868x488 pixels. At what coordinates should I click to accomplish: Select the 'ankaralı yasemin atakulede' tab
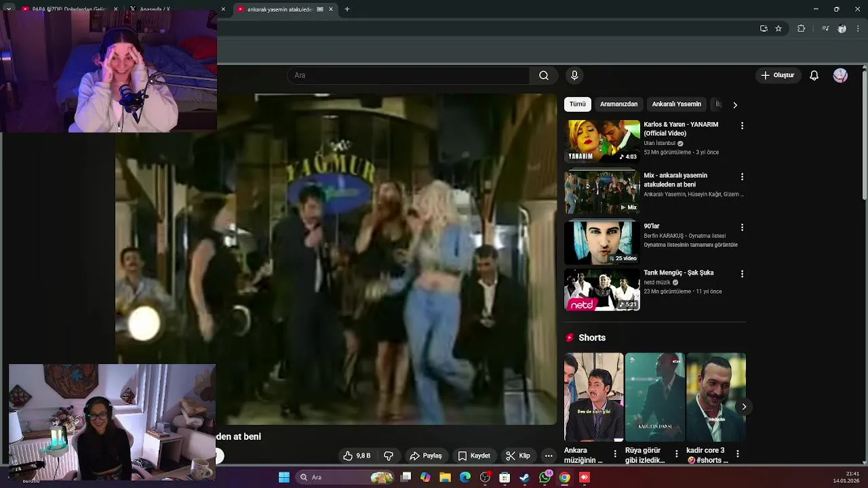(285, 9)
